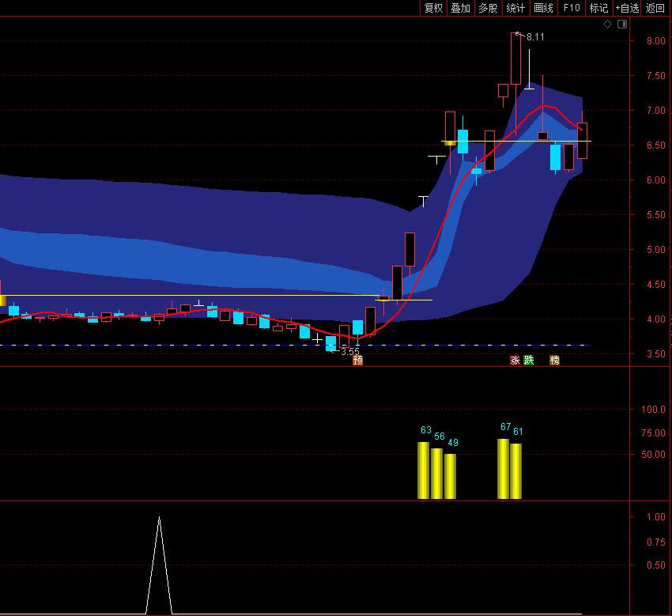Screen dimensions: 672x616
Task: Click the yellow T marker near 6.30
Action: pos(436,160)
